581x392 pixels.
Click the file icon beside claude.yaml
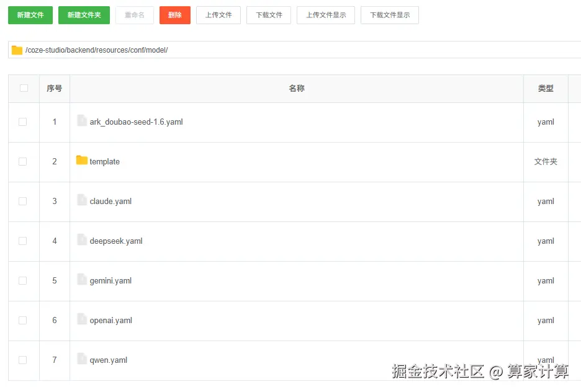81,201
